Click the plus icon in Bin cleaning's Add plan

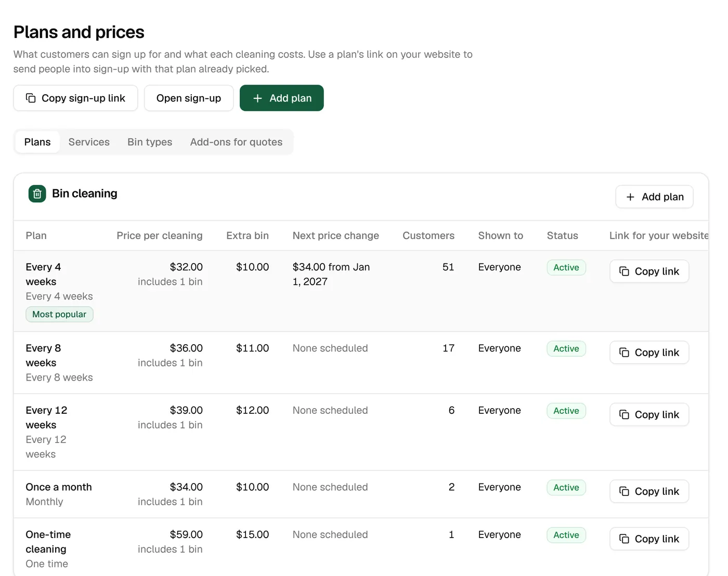pyautogui.click(x=630, y=197)
